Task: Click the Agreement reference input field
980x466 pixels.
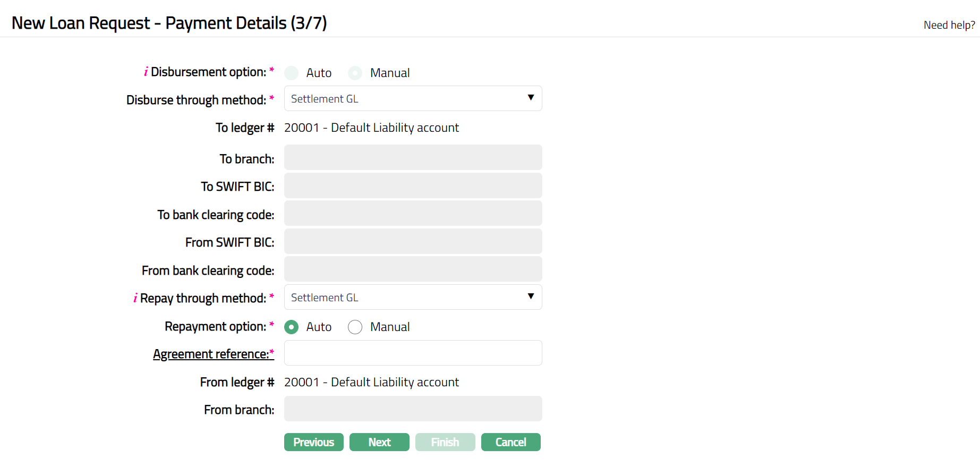Action: (413, 353)
